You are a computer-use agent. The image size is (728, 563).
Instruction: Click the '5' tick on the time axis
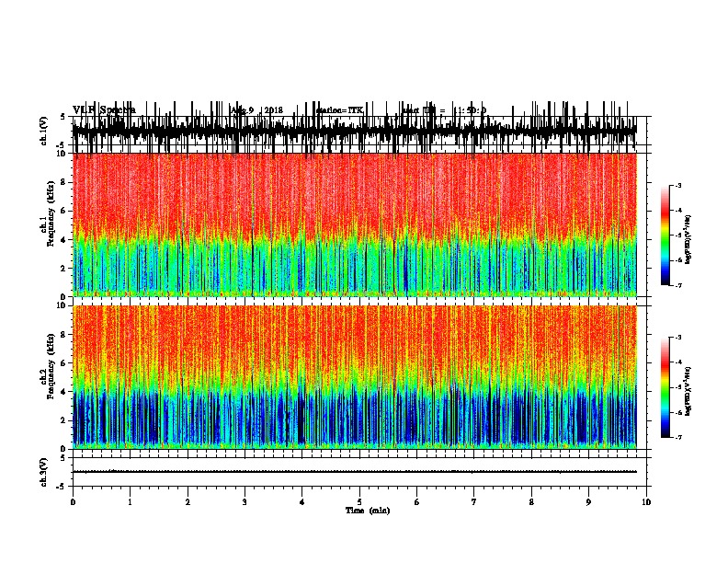point(359,502)
